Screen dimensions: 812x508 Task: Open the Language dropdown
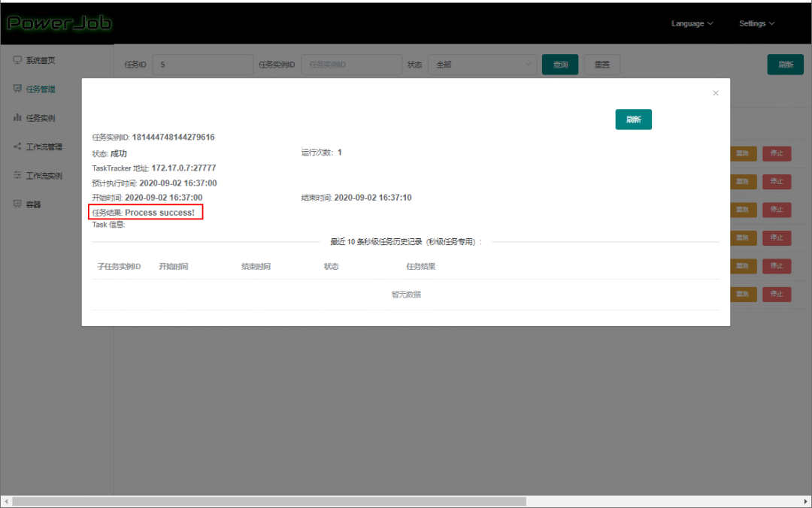tap(692, 23)
